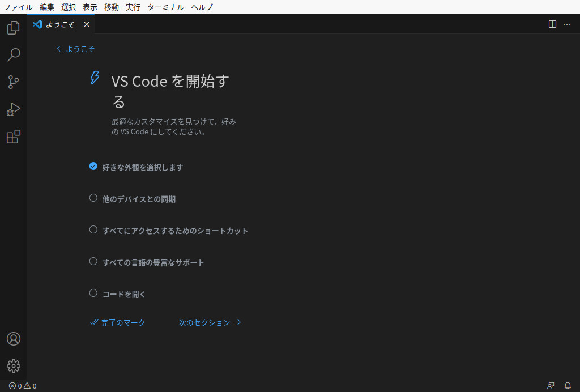The image size is (580, 392).
Task: Open the Accounts icon in activity bar
Action: click(14, 339)
